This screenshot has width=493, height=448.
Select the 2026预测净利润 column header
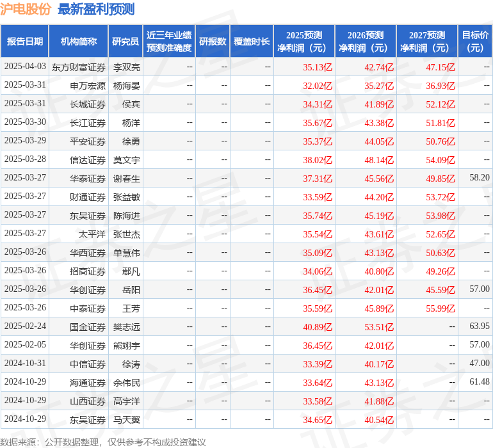coord(366,42)
